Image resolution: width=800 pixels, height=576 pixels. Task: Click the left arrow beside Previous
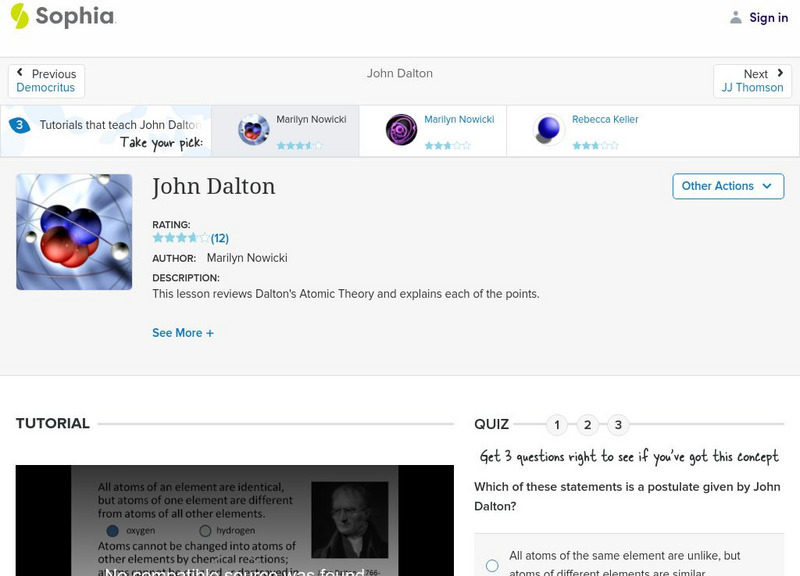point(20,72)
